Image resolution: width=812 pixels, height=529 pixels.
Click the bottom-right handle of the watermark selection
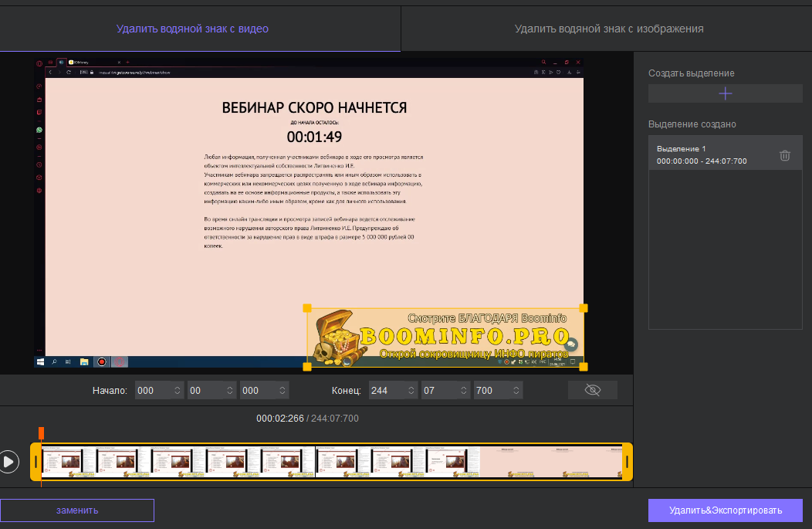pyautogui.click(x=583, y=367)
